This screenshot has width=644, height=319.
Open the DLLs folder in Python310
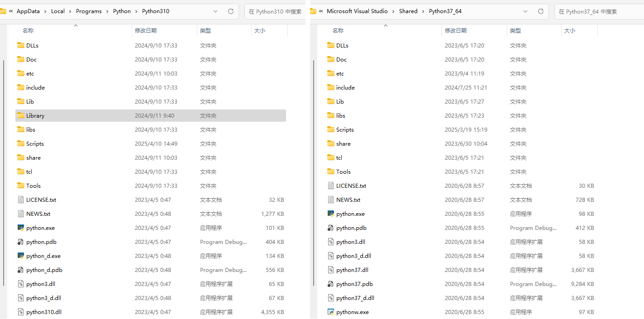coord(33,45)
